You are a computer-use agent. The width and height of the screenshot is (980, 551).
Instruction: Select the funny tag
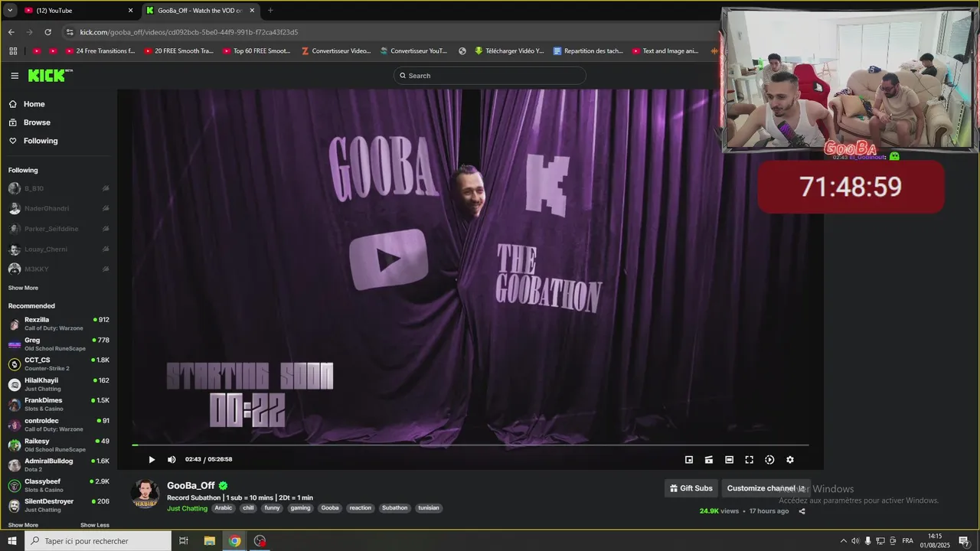[x=273, y=508]
